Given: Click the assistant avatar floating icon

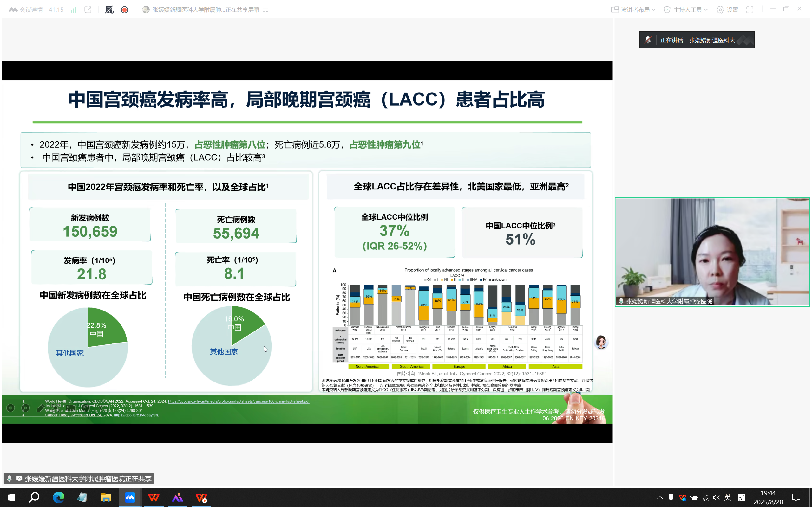Looking at the screenshot, I should [601, 342].
